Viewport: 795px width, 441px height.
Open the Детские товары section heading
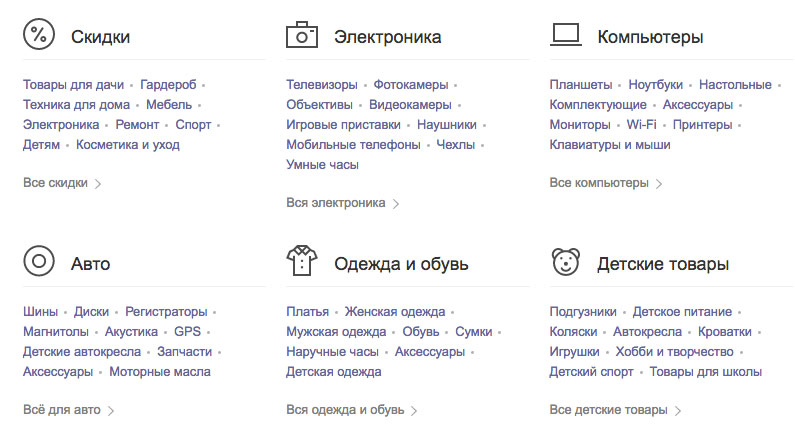[662, 264]
